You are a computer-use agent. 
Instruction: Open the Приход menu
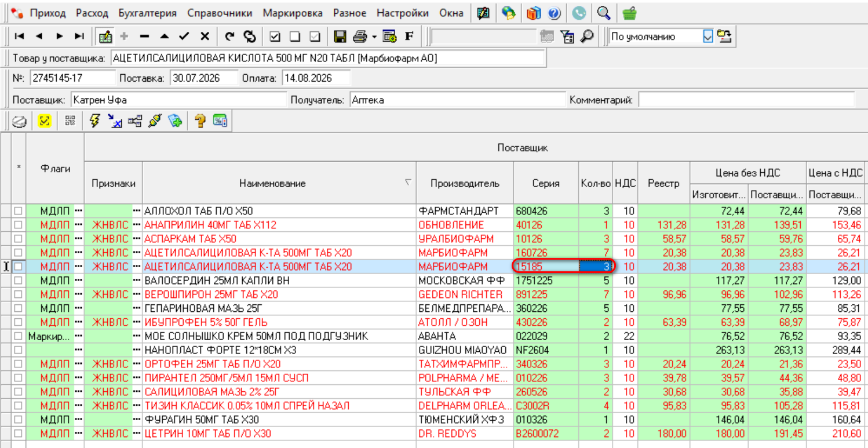(48, 13)
